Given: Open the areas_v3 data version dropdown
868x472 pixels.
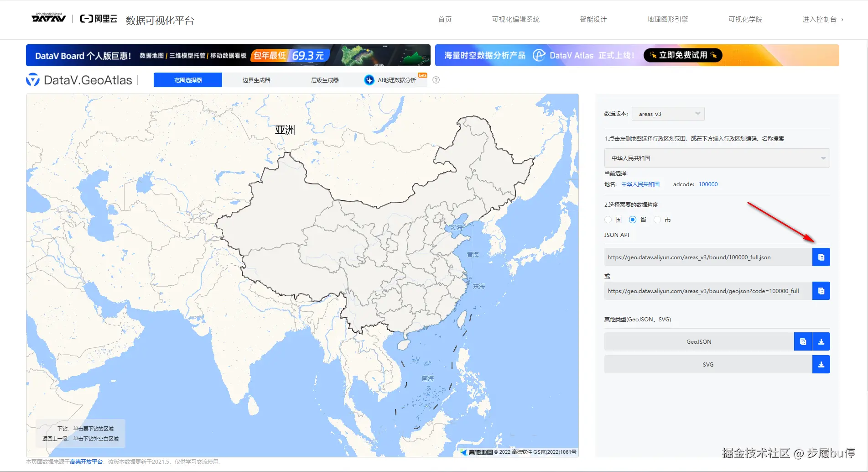Looking at the screenshot, I should (668, 114).
